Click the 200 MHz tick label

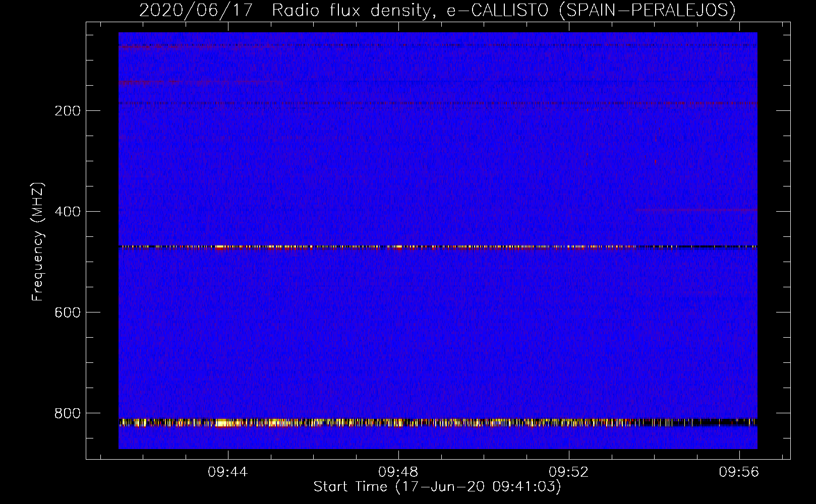tap(68, 111)
